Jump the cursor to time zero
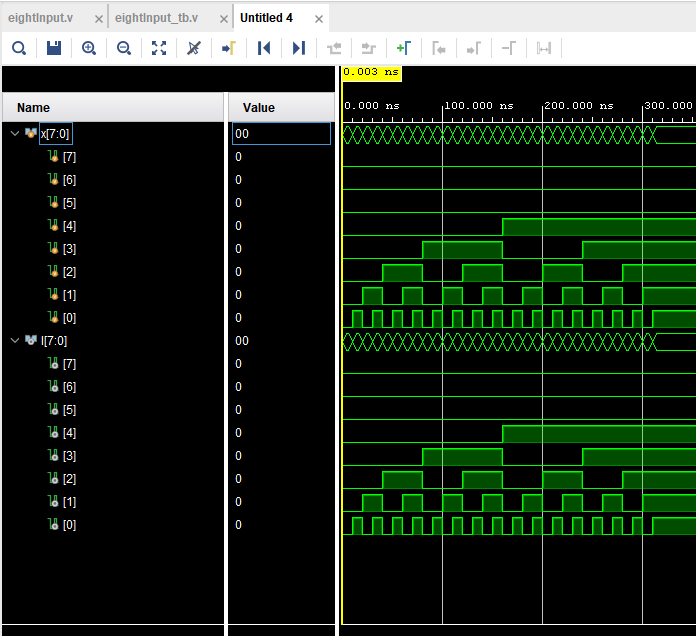Viewport: 696px width, 636px height. tap(264, 48)
